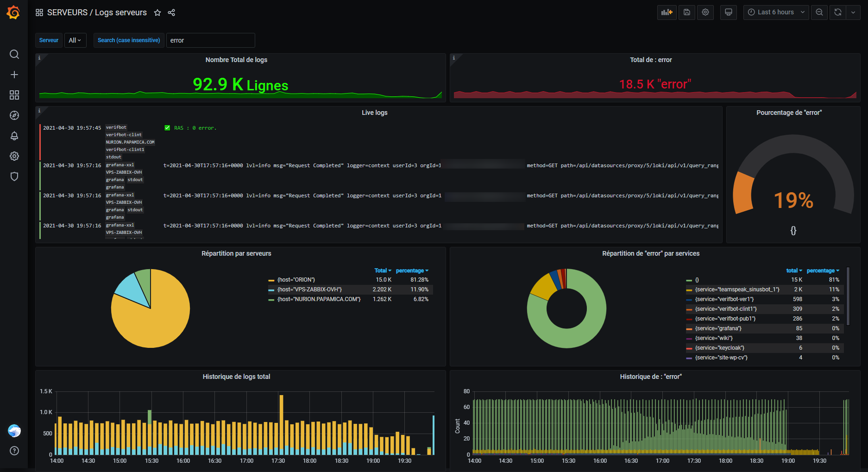Click the Grafana logo home icon
Viewport: 868px width, 472px height.
(x=13, y=13)
